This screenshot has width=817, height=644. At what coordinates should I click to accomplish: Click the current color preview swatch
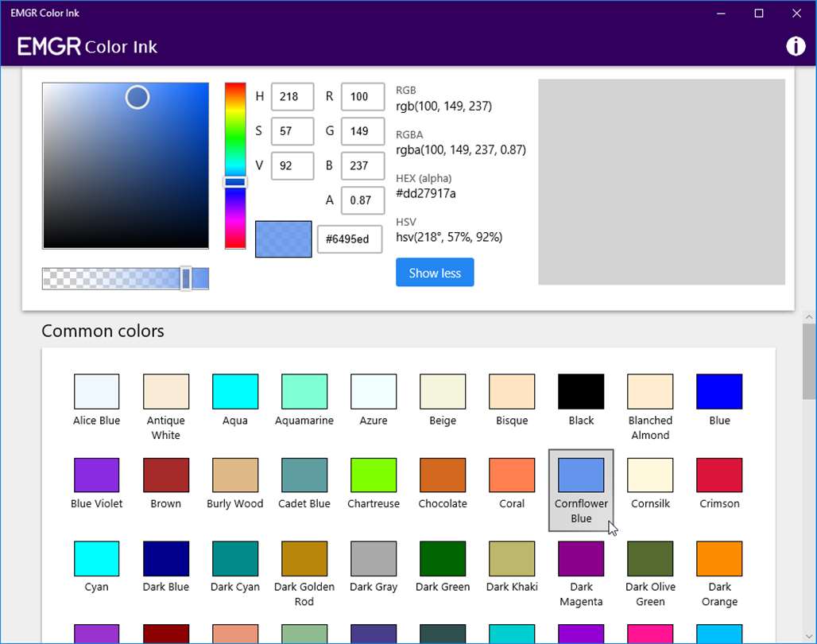click(x=284, y=239)
